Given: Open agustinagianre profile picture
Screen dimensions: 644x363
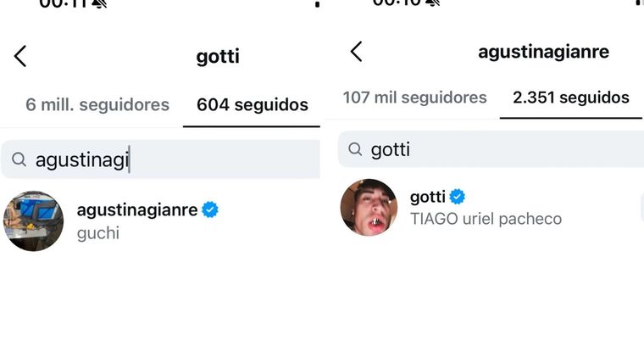Looking at the screenshot, I should [x=33, y=221].
